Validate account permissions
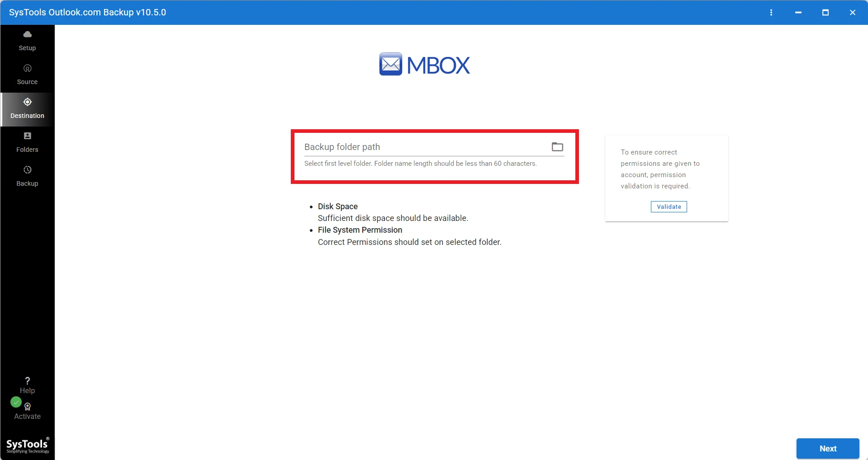Image resolution: width=868 pixels, height=460 pixels. tap(669, 207)
